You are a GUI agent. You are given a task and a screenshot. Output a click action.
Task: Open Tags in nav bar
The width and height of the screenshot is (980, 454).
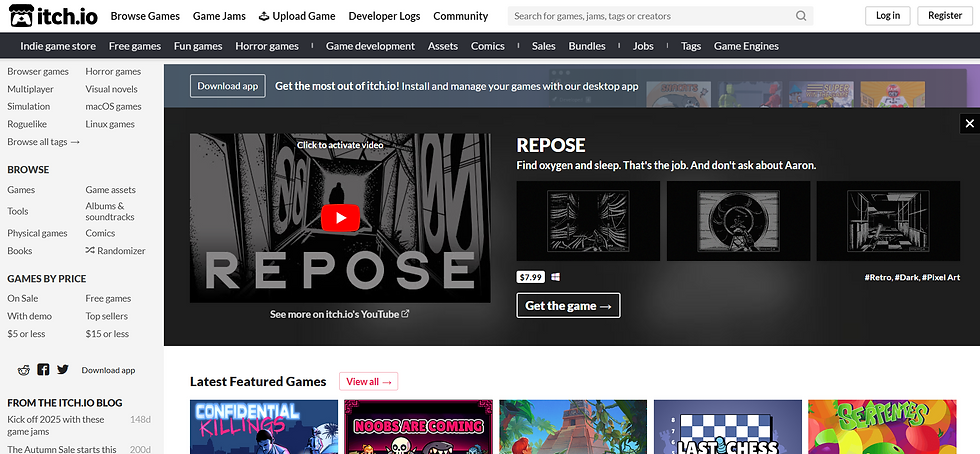[x=691, y=46]
